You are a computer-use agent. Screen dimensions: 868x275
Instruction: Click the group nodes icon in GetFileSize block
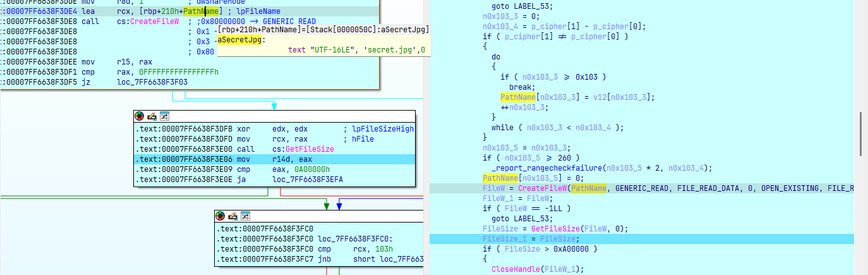[x=164, y=116]
